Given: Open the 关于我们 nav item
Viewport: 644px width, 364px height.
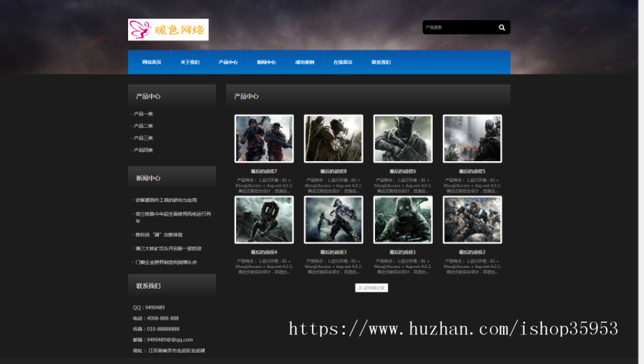Looking at the screenshot, I should 190,62.
